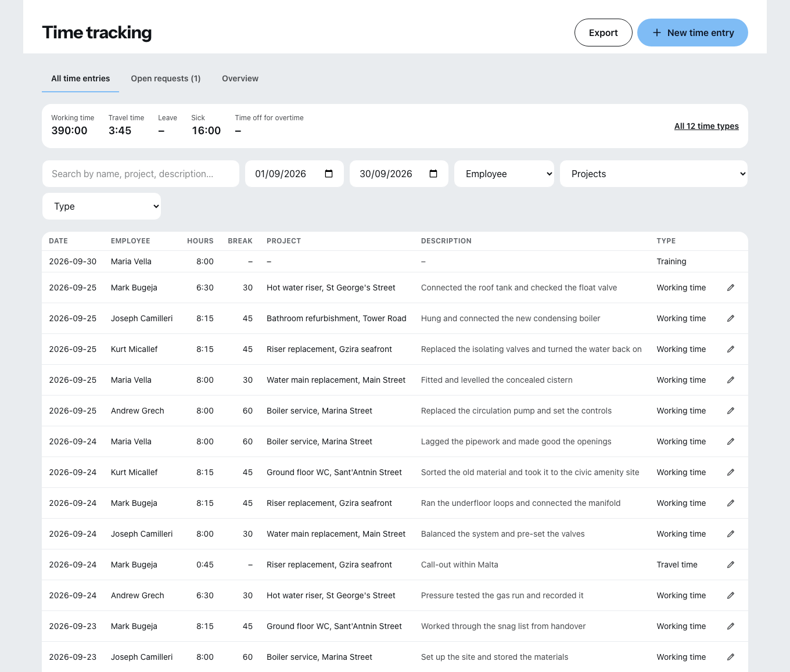Image resolution: width=790 pixels, height=672 pixels.
Task: Edit Joseph Camilleri's Bathroom refurbishment entry
Action: [x=731, y=318]
